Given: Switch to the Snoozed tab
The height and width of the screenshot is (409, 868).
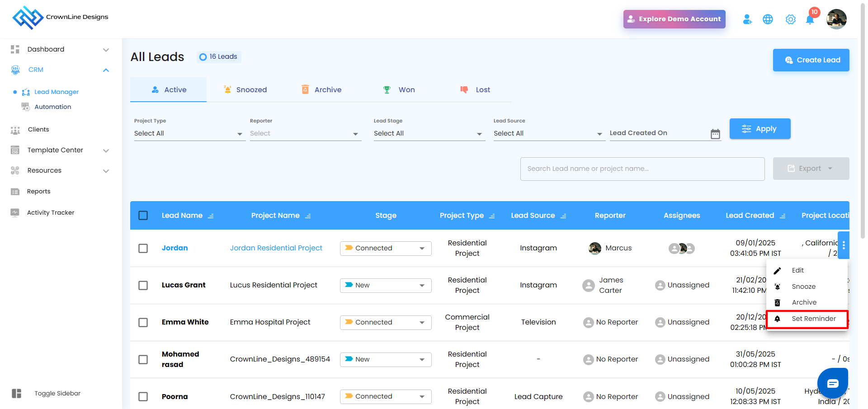Looking at the screenshot, I should tap(245, 90).
